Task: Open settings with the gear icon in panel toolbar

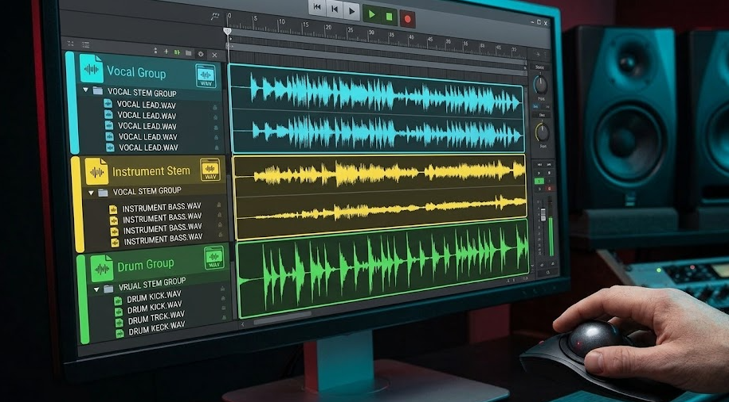Action: coord(201,54)
